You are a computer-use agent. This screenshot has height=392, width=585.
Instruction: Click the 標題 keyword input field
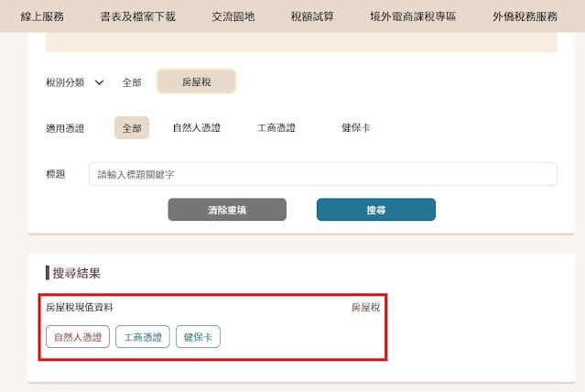(323, 174)
